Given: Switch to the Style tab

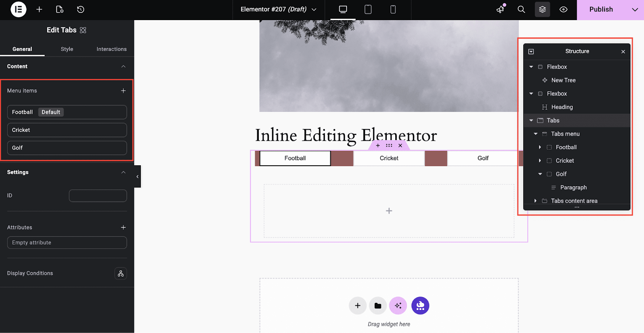Looking at the screenshot, I should coord(67,49).
